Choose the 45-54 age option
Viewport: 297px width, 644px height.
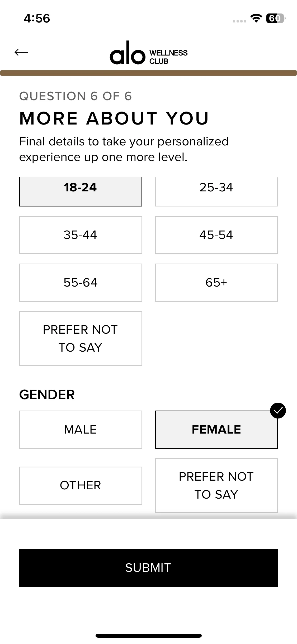point(216,235)
